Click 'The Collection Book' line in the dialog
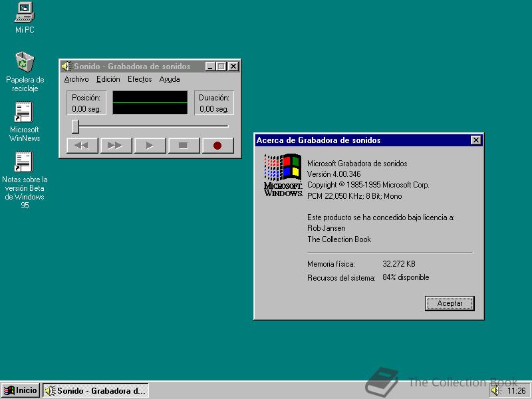 click(x=339, y=239)
